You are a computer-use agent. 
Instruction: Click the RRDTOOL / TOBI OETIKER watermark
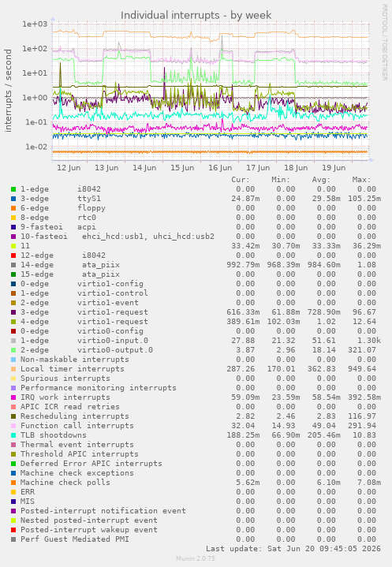point(384,43)
